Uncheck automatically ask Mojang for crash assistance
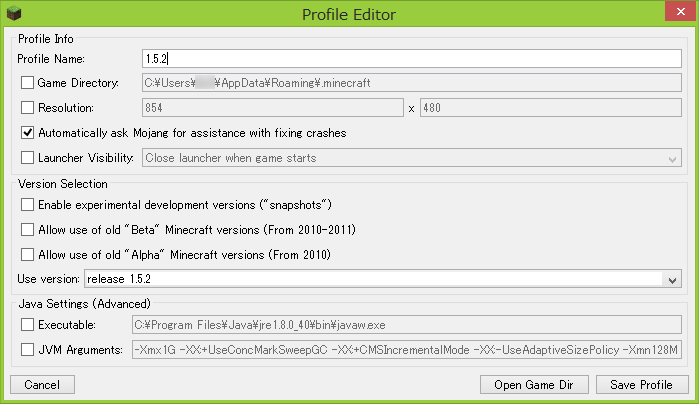The width and height of the screenshot is (699, 404). [27, 132]
